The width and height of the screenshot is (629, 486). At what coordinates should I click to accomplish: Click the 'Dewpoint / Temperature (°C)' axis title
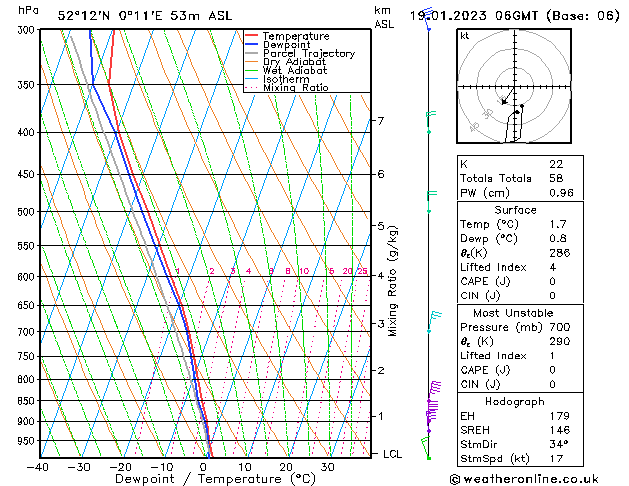(x=216, y=479)
